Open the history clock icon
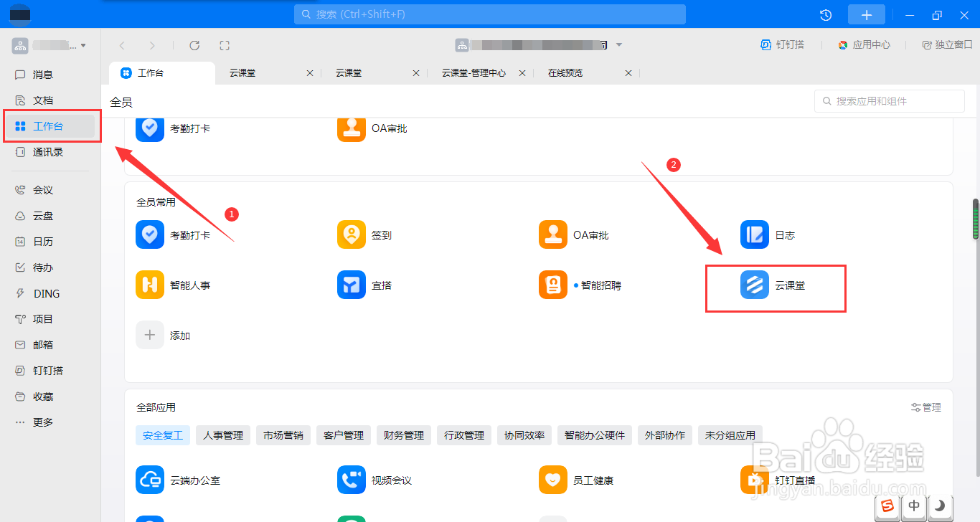Viewport: 980px width, 522px height. [x=826, y=14]
